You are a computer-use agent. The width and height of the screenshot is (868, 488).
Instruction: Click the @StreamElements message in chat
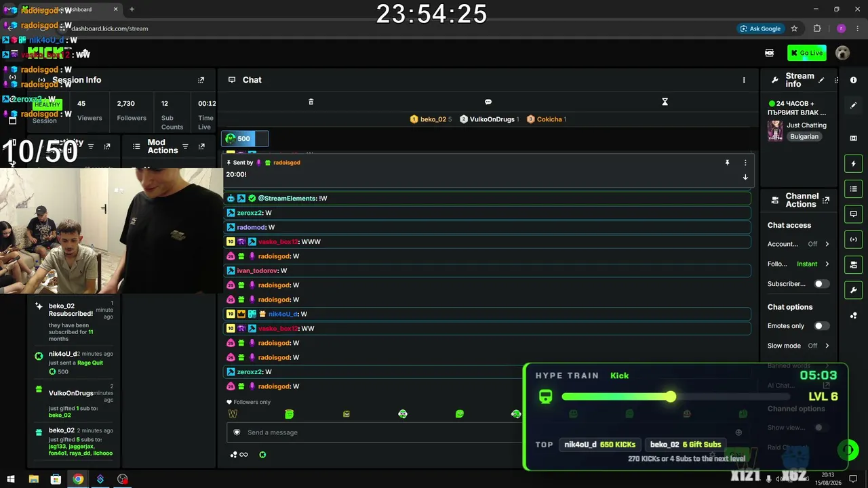[x=487, y=199]
